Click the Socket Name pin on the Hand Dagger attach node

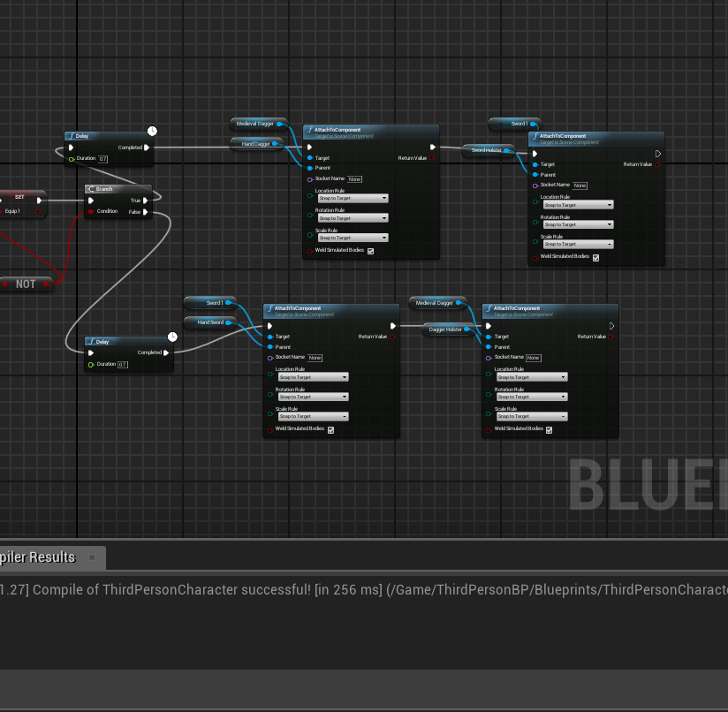click(310, 179)
